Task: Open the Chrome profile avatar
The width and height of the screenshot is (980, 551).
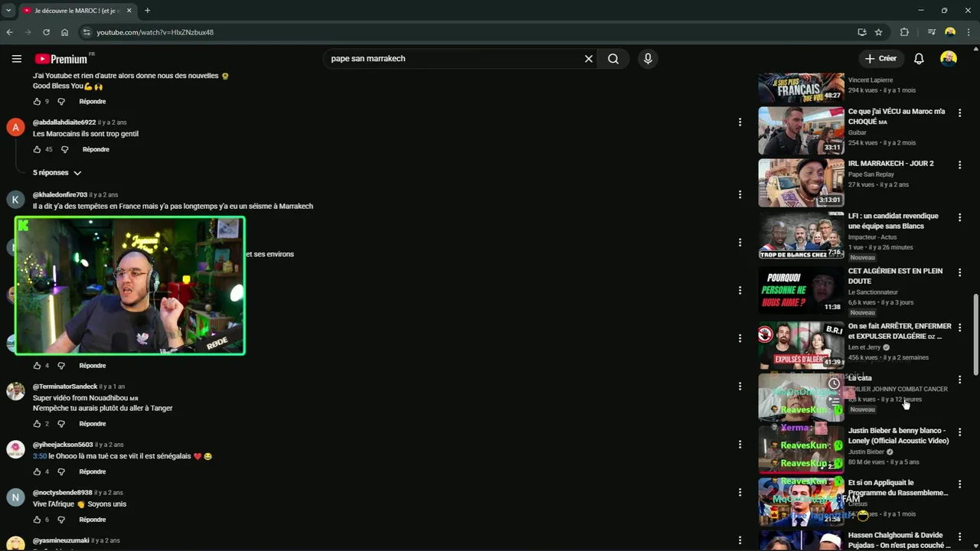Action: (x=950, y=32)
